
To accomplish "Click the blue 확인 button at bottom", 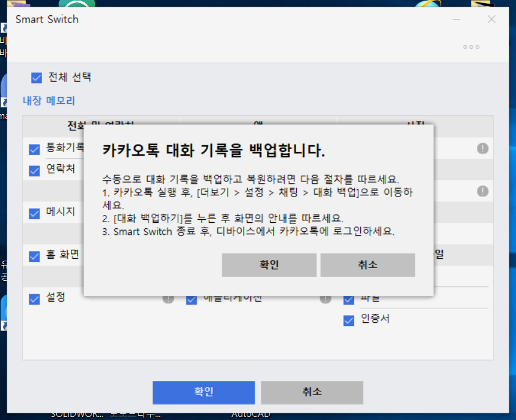I will (204, 392).
